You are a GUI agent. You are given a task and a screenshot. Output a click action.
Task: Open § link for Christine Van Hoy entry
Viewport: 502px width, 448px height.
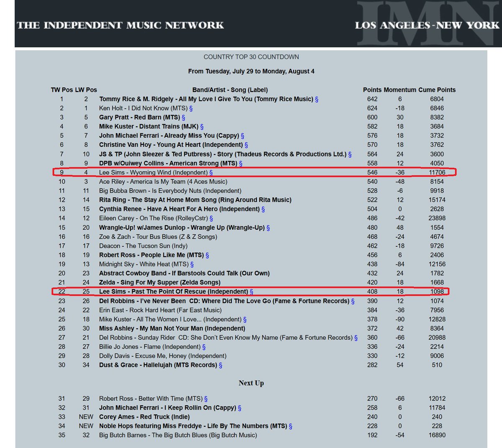[x=246, y=145]
